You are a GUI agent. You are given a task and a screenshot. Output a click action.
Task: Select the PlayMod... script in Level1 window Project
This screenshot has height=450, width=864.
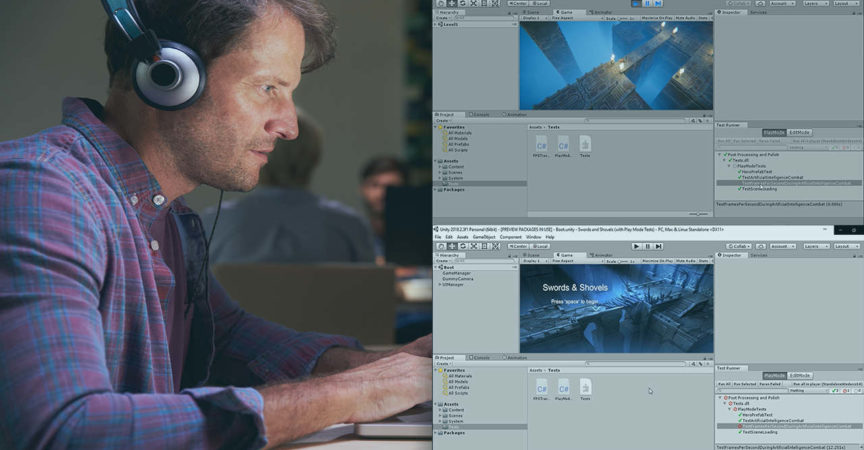(563, 146)
